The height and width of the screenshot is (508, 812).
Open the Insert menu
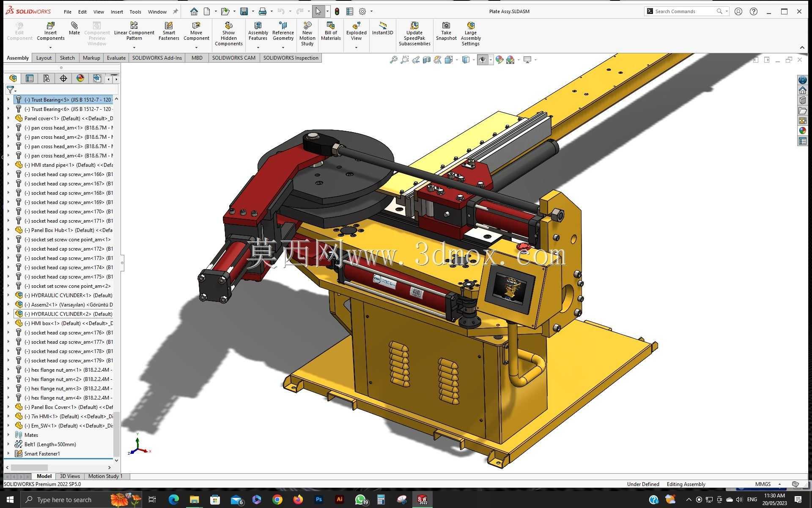coord(117,12)
